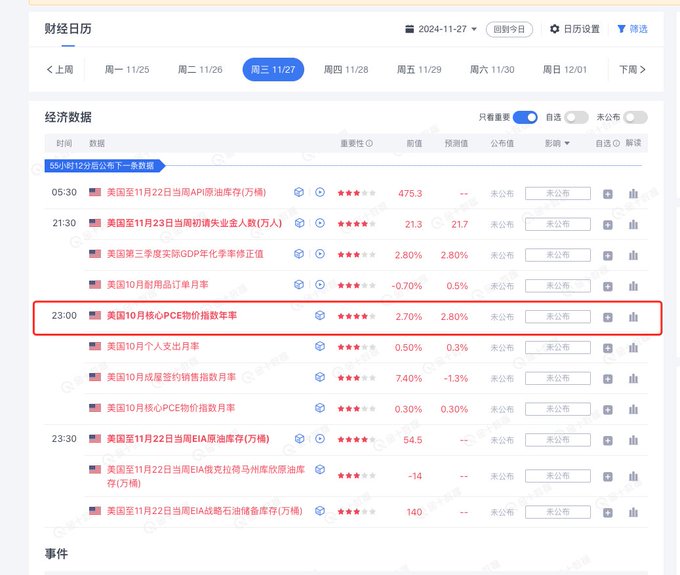Click the cube icon in API原油库存 row

[x=299, y=193]
